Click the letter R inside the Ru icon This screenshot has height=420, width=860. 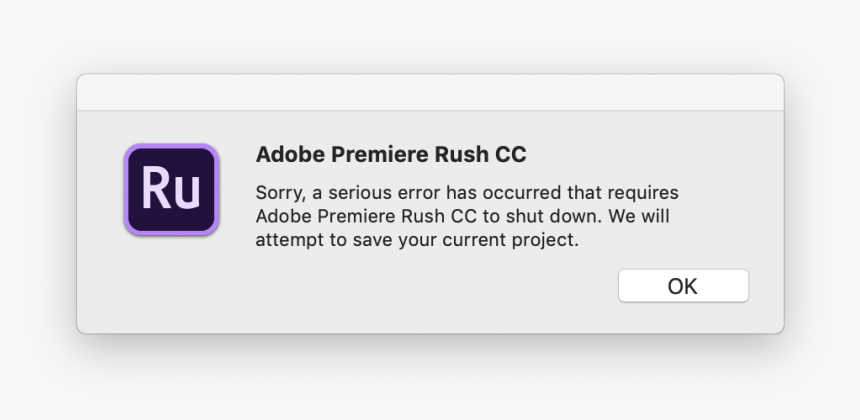155,189
